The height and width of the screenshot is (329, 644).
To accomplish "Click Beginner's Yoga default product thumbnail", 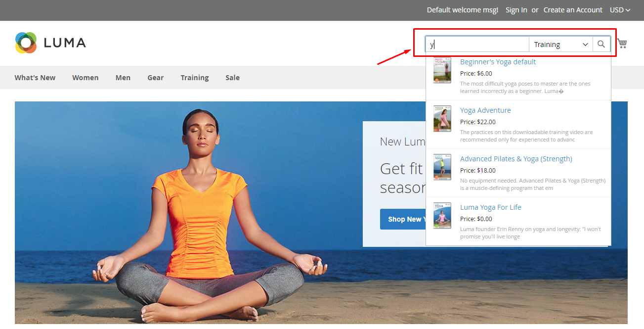I will point(442,70).
